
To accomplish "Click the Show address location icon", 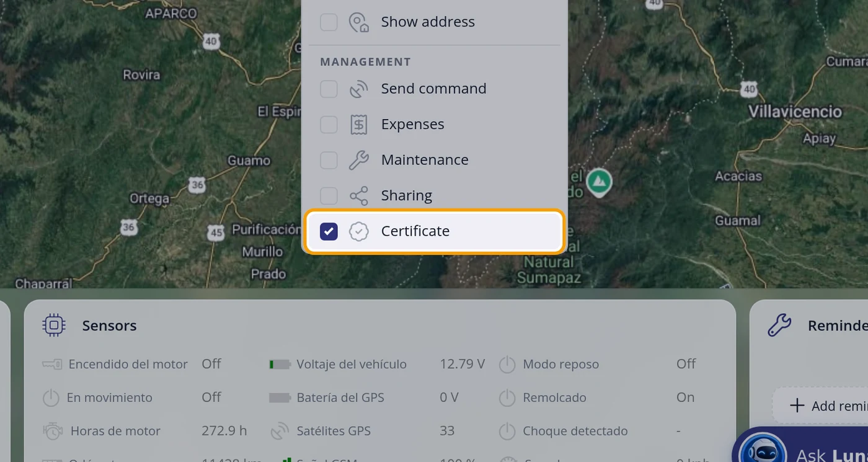I will tap(359, 22).
